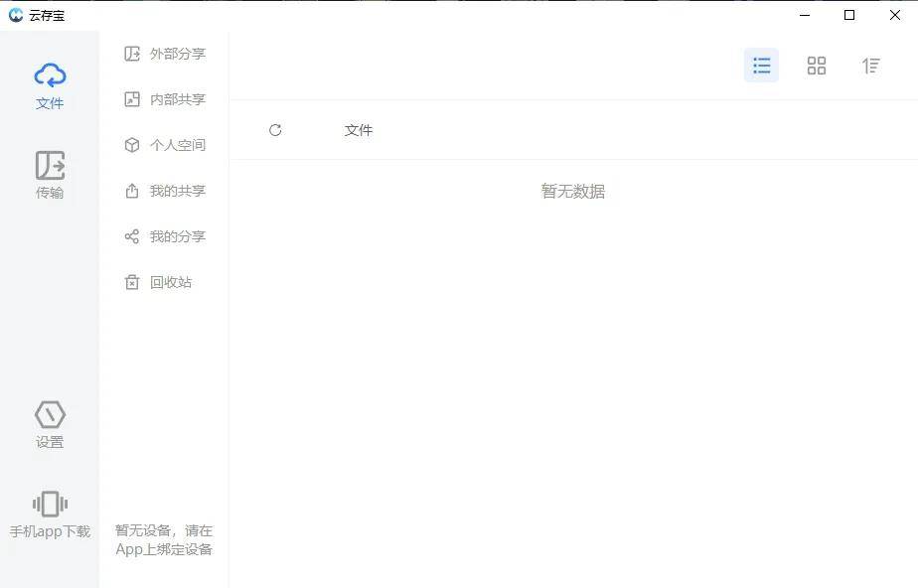Open the 文件 cloud section
Viewport: 918px width, 588px height.
(x=50, y=86)
